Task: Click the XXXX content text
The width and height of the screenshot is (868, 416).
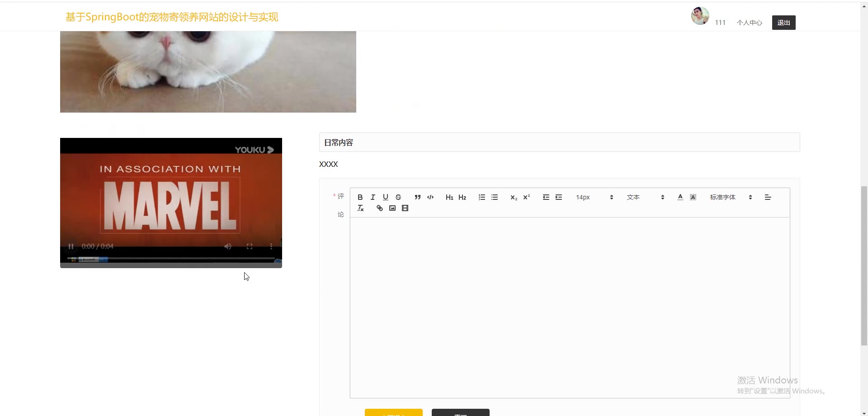Action: click(329, 164)
